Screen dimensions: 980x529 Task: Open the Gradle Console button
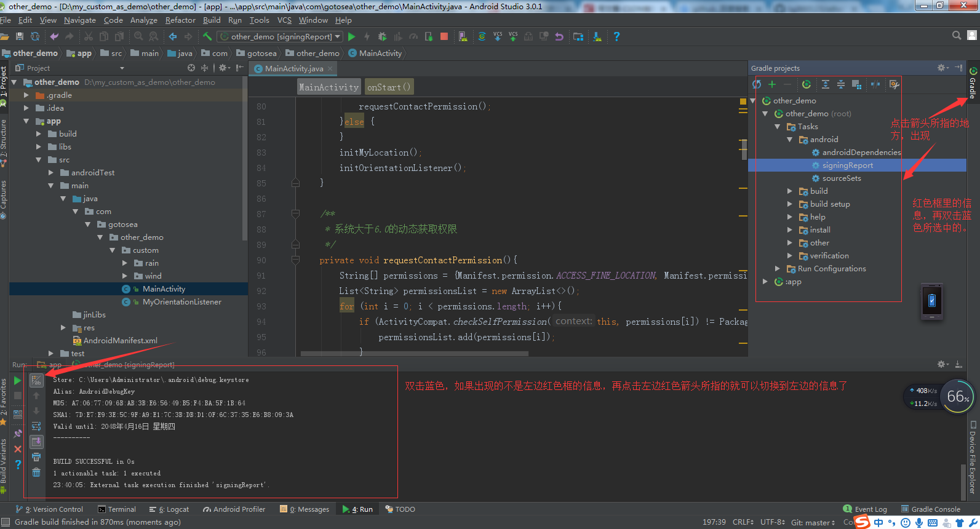coord(931,509)
